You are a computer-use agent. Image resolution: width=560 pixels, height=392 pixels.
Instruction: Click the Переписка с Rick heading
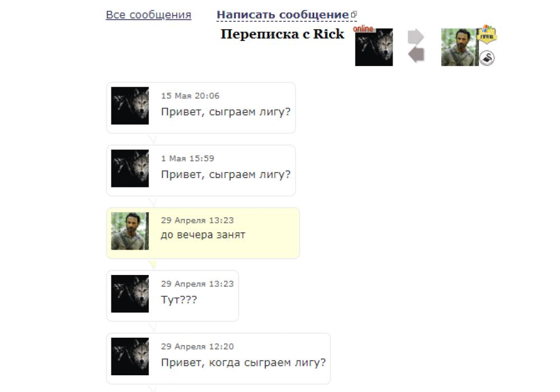[282, 34]
